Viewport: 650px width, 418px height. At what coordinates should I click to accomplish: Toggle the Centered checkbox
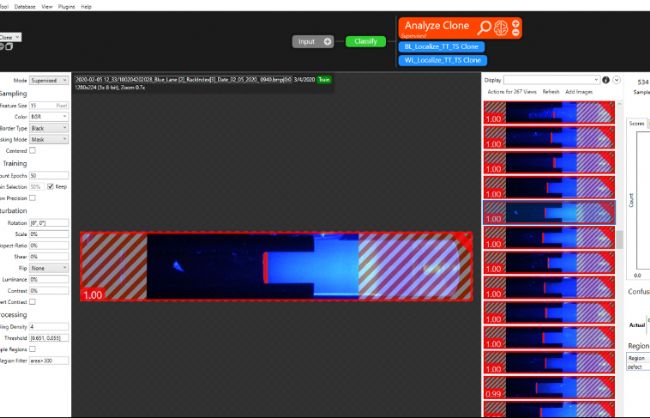[x=33, y=150]
